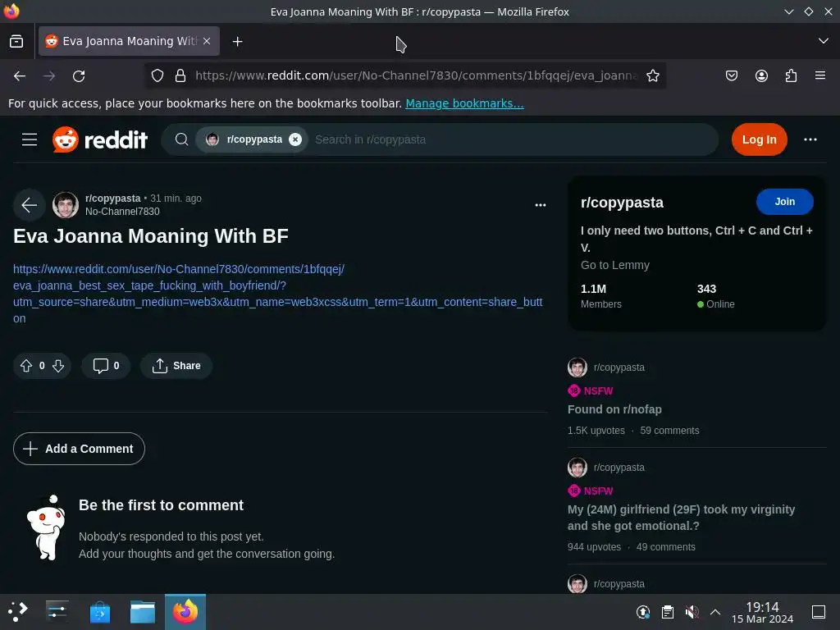Viewport: 840px width, 630px height.
Task: Go forward in browser history
Action: pyautogui.click(x=49, y=76)
